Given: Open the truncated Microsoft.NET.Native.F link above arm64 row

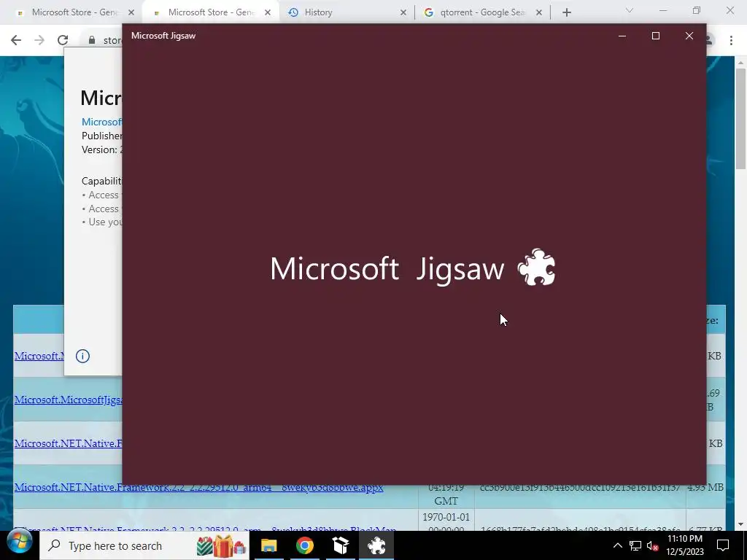Looking at the screenshot, I should tap(68, 443).
